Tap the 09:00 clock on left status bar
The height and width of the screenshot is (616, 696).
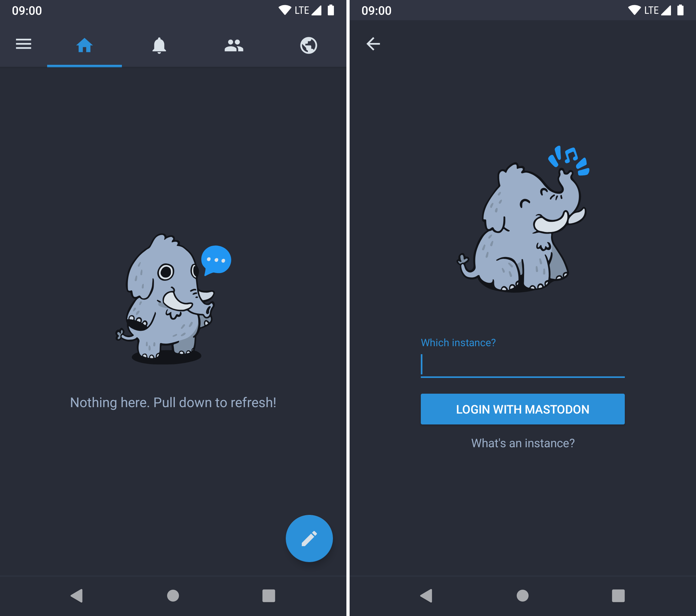click(27, 11)
